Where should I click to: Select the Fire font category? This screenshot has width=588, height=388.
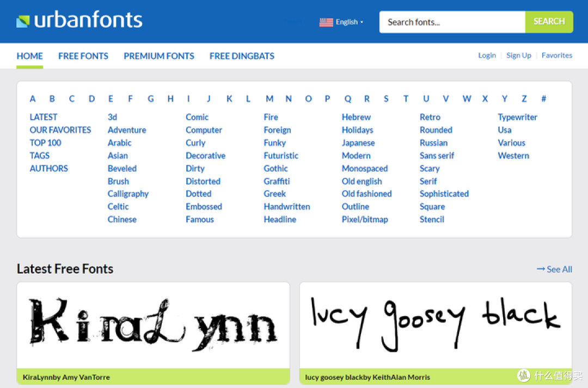pos(271,118)
